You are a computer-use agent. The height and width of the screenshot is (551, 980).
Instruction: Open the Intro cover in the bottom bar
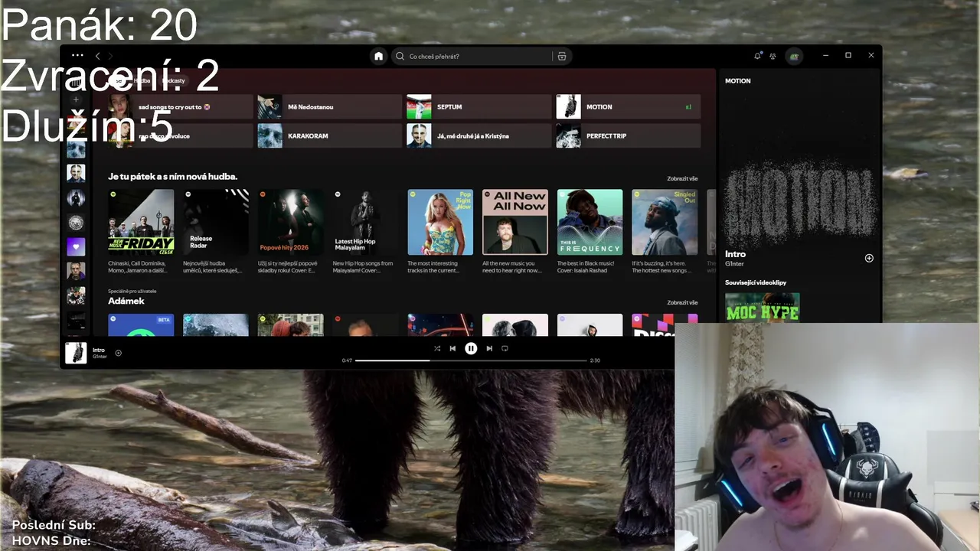pos(76,353)
